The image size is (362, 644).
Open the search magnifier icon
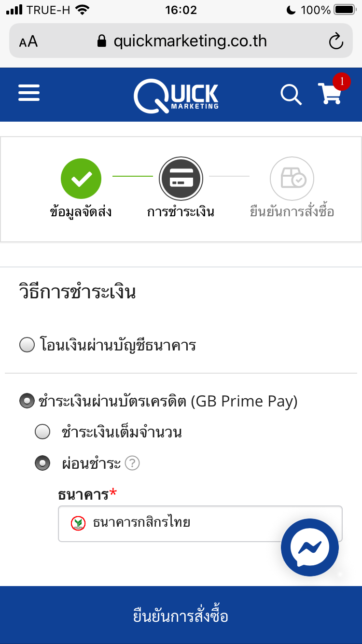click(291, 94)
